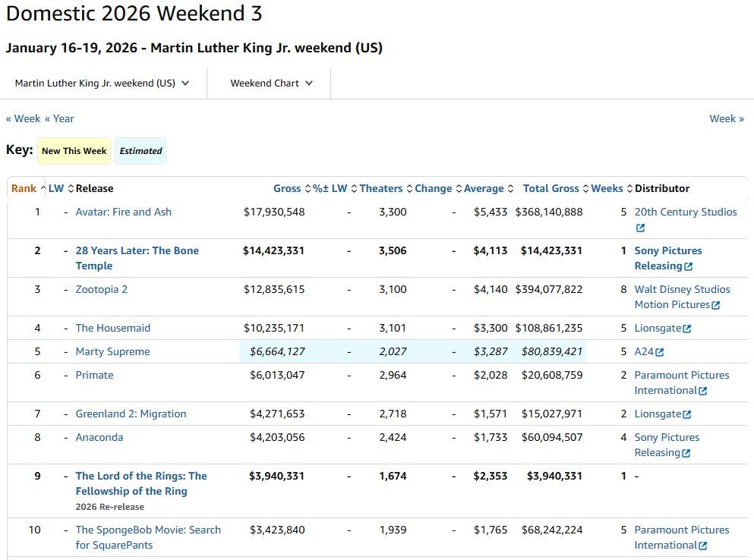This screenshot has height=560, width=754.
Task: Go to previous week link
Action: 24,118
